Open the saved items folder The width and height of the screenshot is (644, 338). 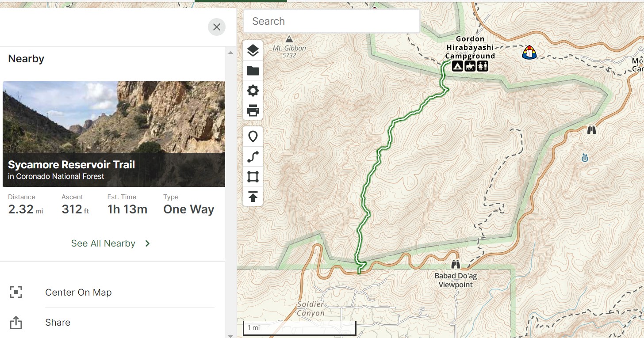tap(253, 71)
